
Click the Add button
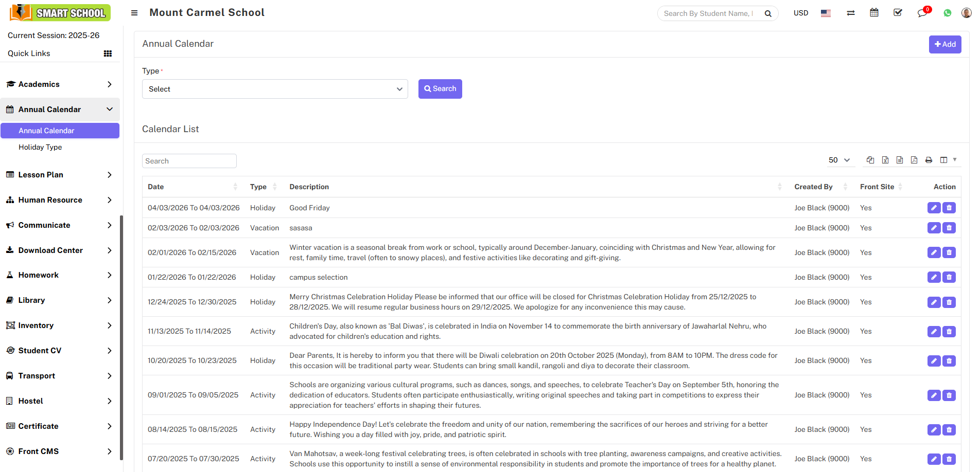coord(944,44)
